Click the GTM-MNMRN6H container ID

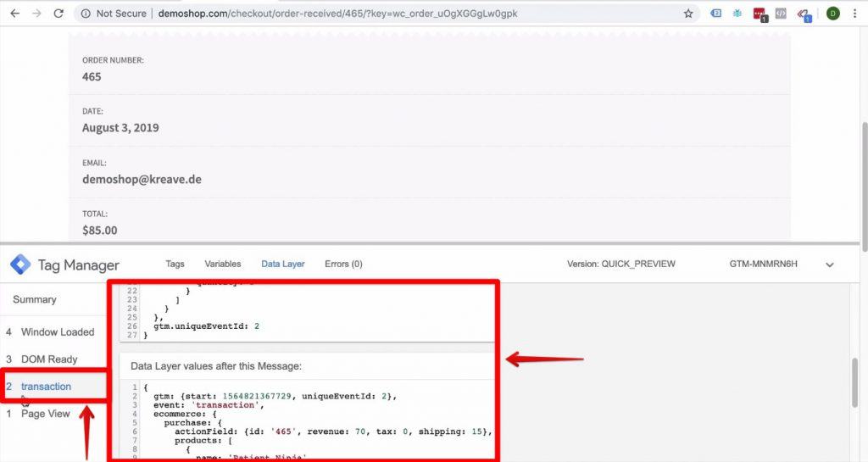pyautogui.click(x=764, y=264)
